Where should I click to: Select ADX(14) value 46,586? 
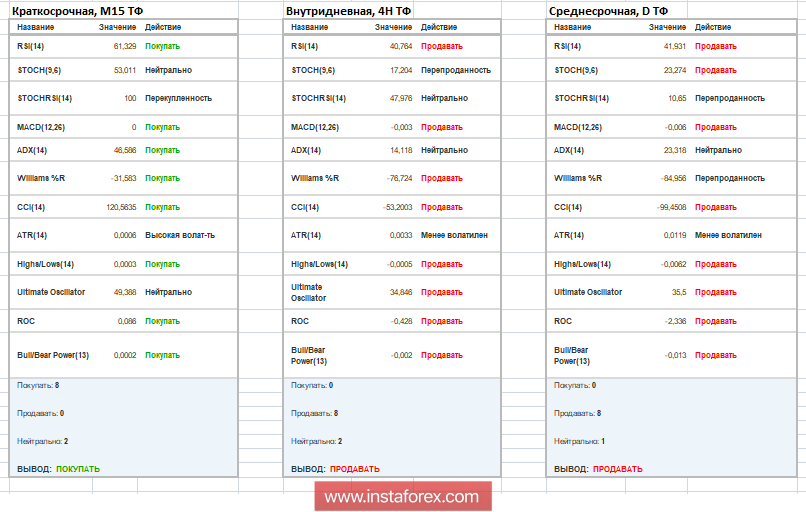coord(125,151)
